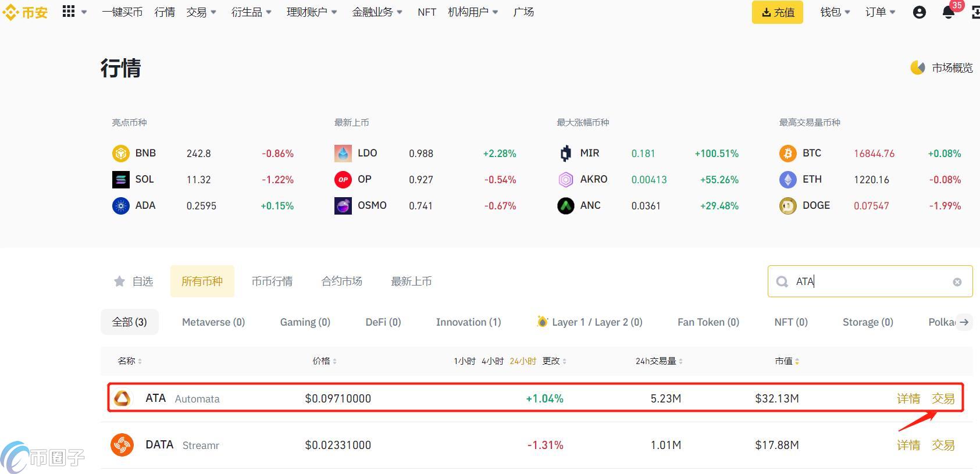Open the 一键买币 menu item
The image size is (980, 474).
[122, 12]
